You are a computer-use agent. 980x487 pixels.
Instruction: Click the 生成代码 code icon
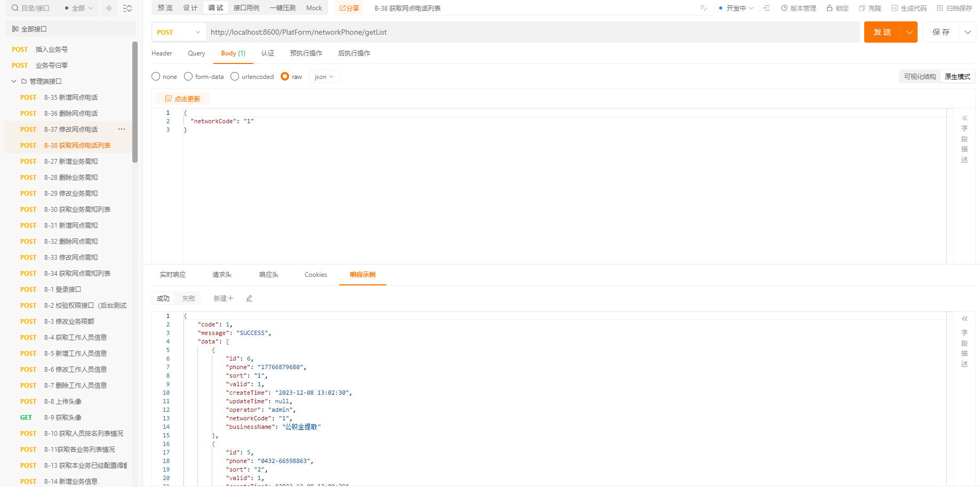(x=895, y=8)
